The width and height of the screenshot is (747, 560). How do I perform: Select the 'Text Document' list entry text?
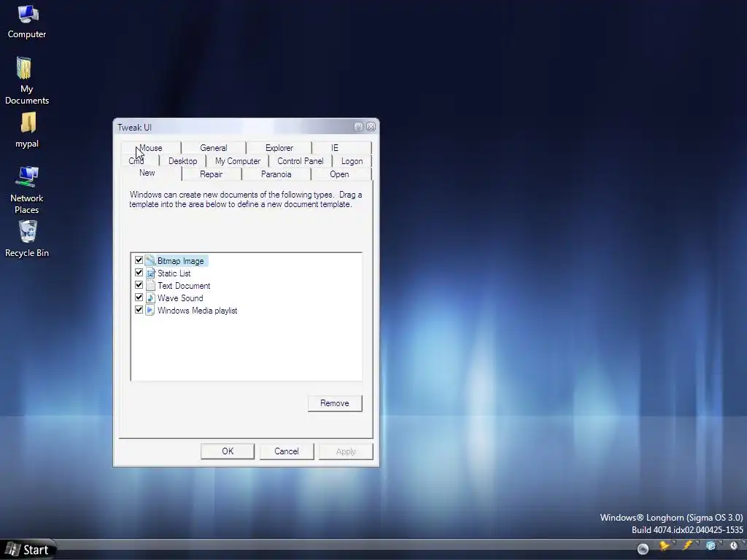[x=184, y=286]
